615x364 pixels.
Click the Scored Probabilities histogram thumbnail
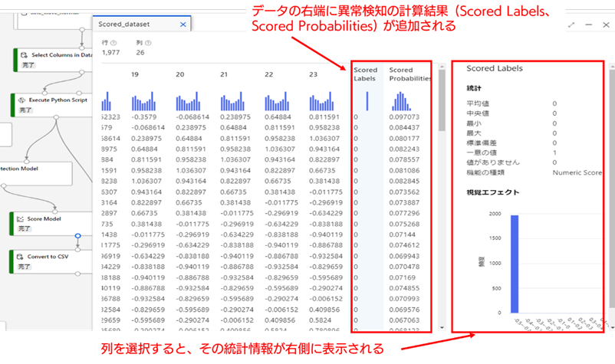click(x=401, y=101)
